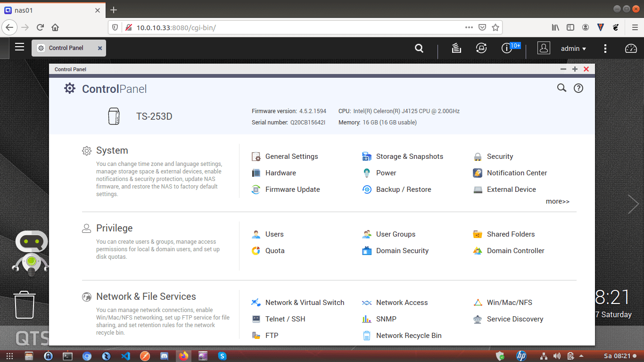Open External Device icon
The image size is (644, 362).
tap(478, 189)
